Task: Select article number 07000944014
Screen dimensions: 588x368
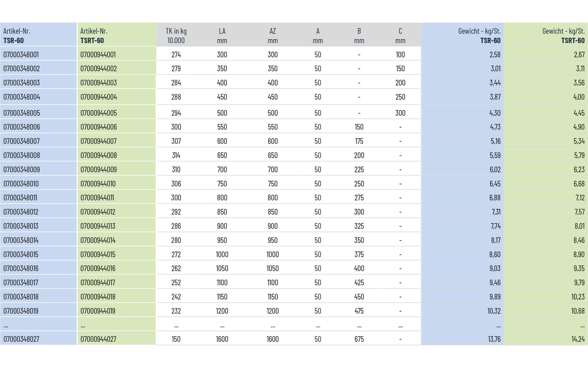Action: 98,240
